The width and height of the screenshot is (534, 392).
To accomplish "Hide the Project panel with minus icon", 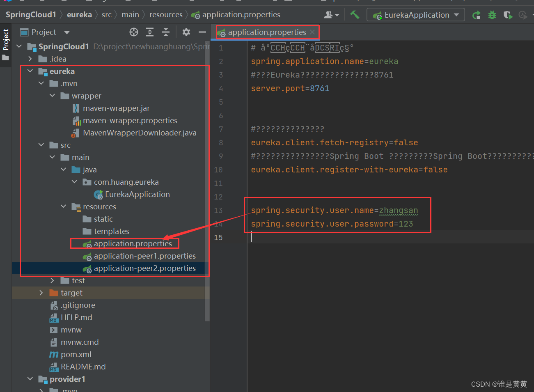I will click(x=202, y=32).
